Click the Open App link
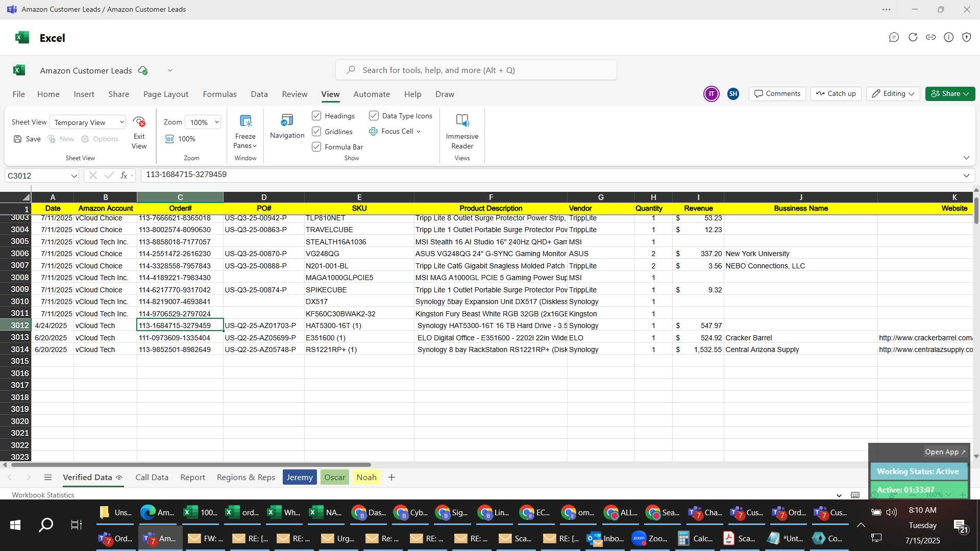 [945, 452]
